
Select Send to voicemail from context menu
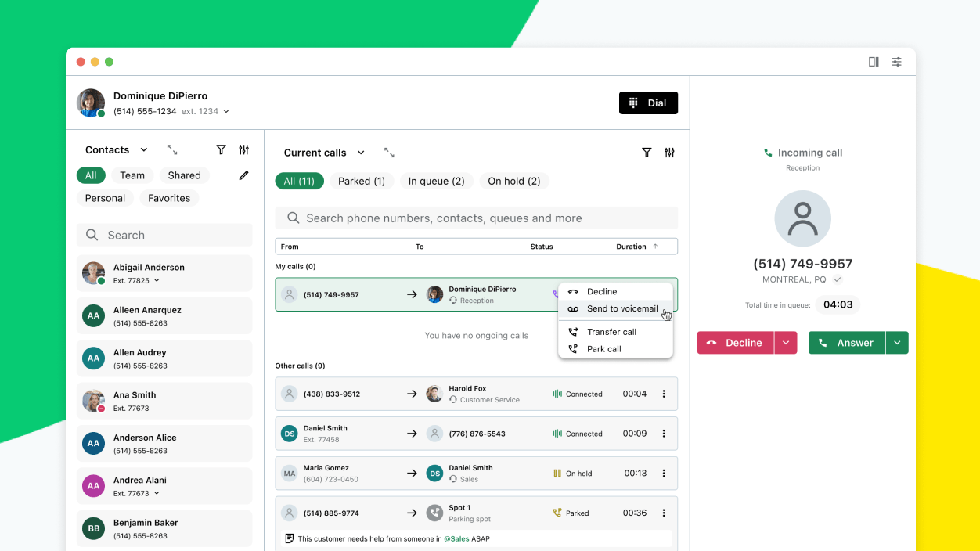tap(621, 308)
